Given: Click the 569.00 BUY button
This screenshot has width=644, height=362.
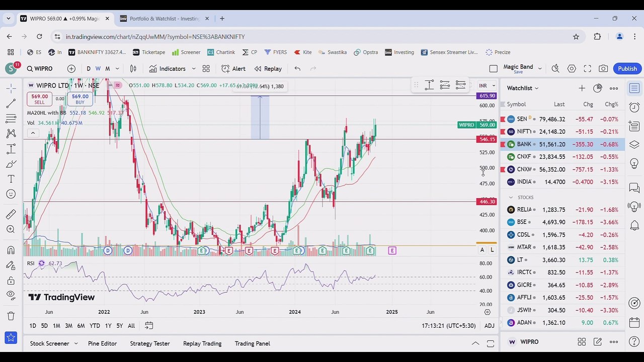Looking at the screenshot, I should (x=80, y=99).
